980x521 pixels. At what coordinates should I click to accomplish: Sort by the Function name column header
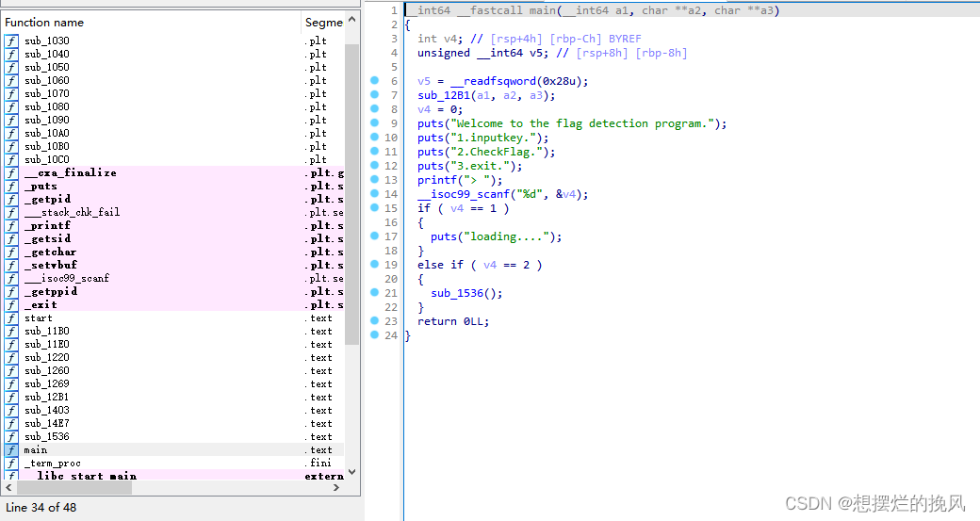(x=152, y=23)
